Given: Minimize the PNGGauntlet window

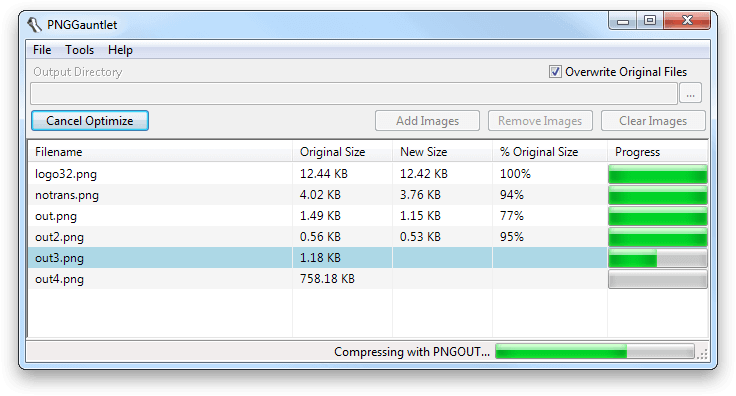Looking at the screenshot, I should 622,21.
